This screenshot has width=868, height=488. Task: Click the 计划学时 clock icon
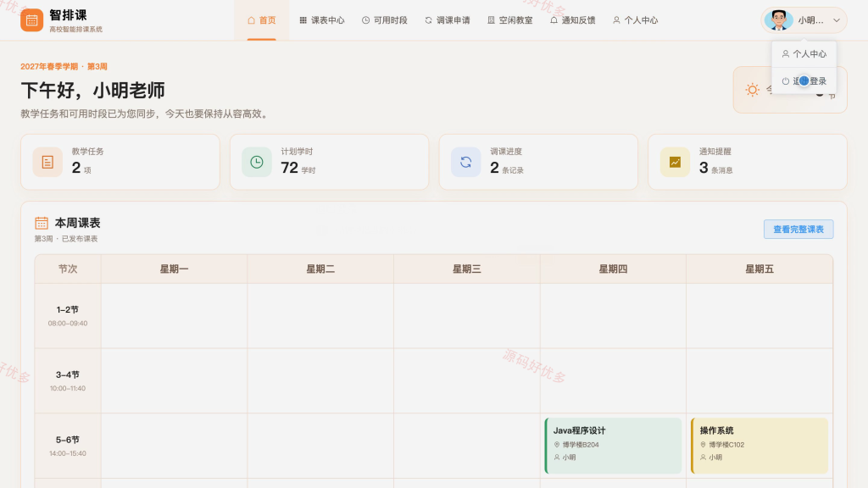pos(257,162)
